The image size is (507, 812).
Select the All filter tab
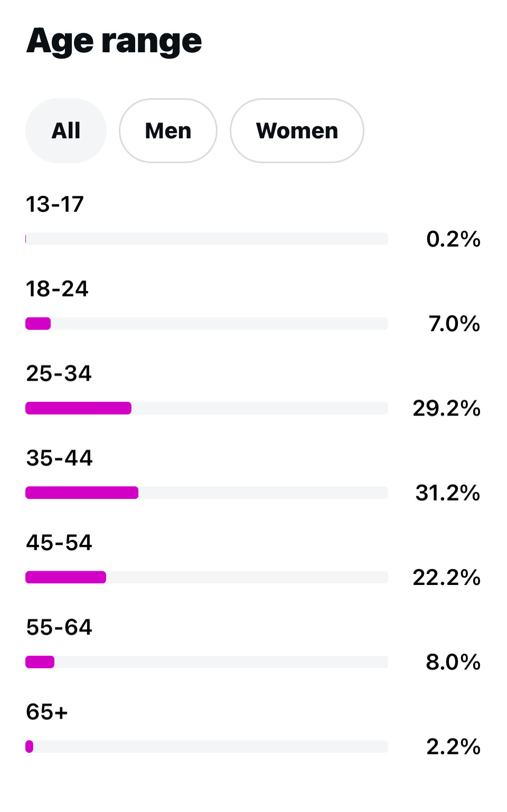(x=66, y=130)
